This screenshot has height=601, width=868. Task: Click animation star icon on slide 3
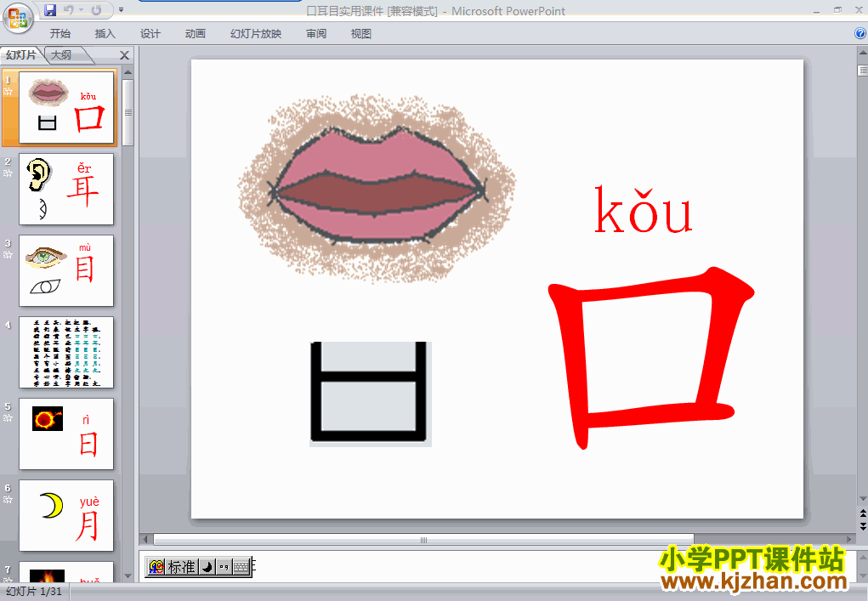[x=8, y=255]
